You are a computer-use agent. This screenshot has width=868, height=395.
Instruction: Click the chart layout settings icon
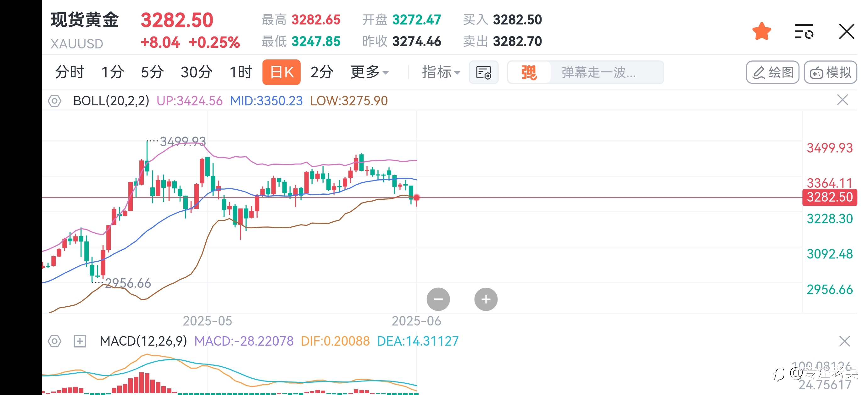tap(483, 72)
